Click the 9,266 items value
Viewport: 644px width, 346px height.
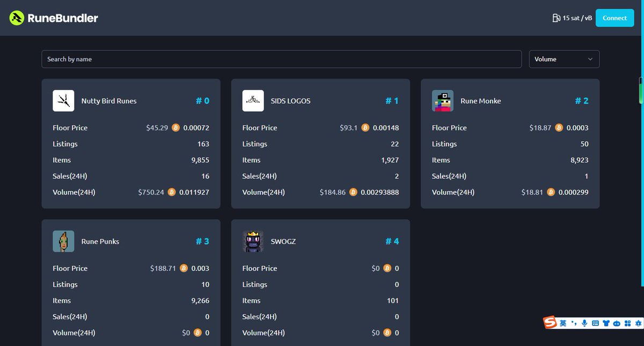200,301
